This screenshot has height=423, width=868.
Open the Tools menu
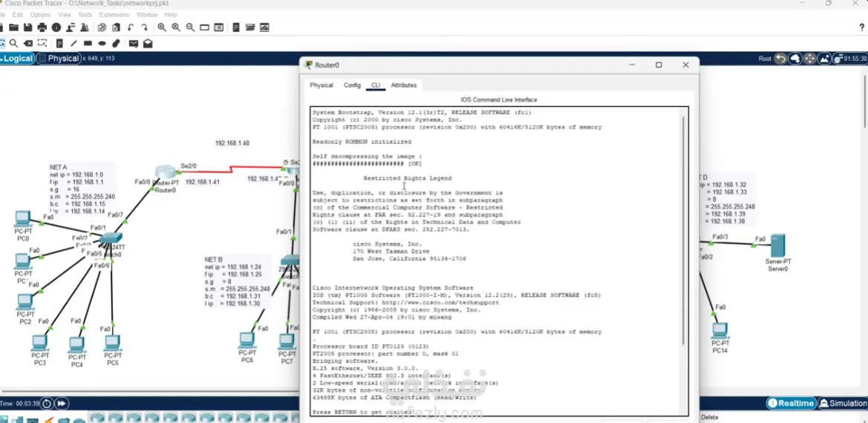(85, 15)
